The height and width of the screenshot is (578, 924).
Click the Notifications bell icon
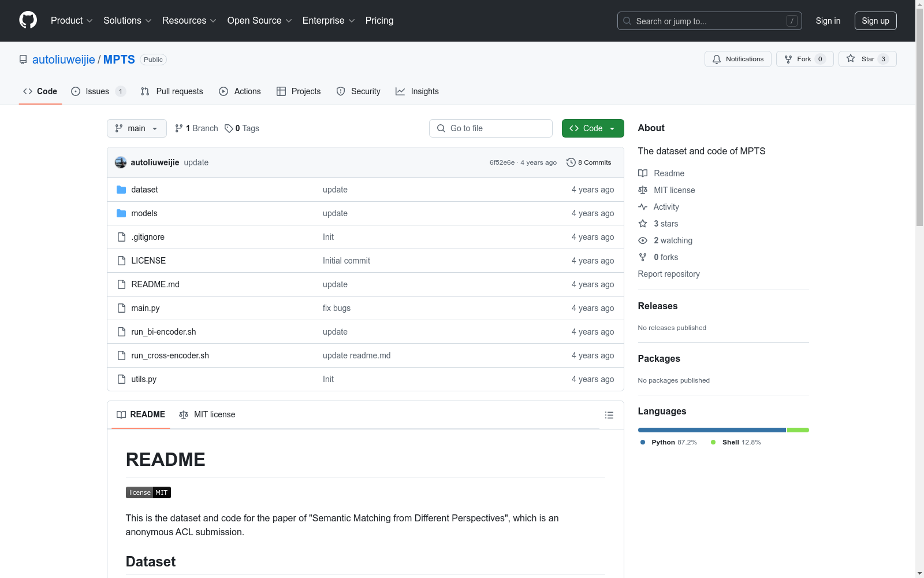[x=717, y=59]
